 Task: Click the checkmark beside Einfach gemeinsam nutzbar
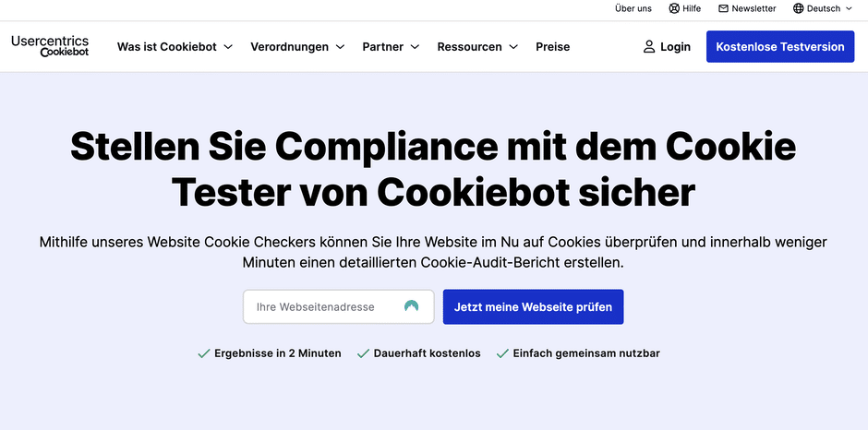click(x=502, y=353)
